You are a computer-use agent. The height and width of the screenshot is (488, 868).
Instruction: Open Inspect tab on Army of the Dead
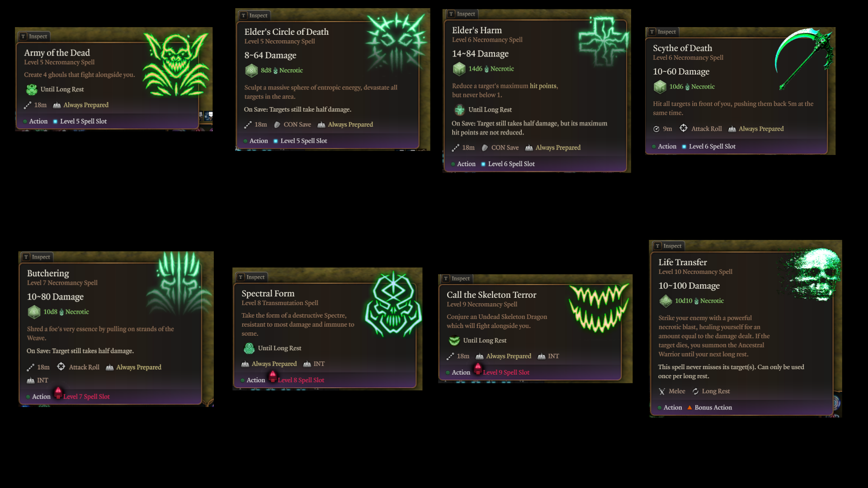click(34, 37)
